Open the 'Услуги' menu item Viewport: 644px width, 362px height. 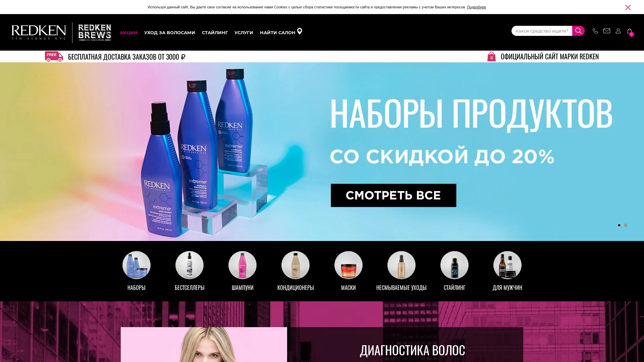[x=244, y=33]
